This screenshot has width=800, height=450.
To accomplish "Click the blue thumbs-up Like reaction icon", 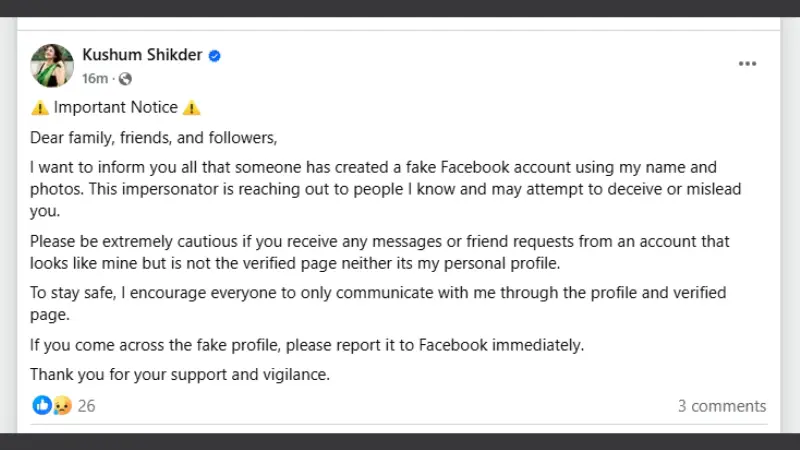I will tap(42, 405).
